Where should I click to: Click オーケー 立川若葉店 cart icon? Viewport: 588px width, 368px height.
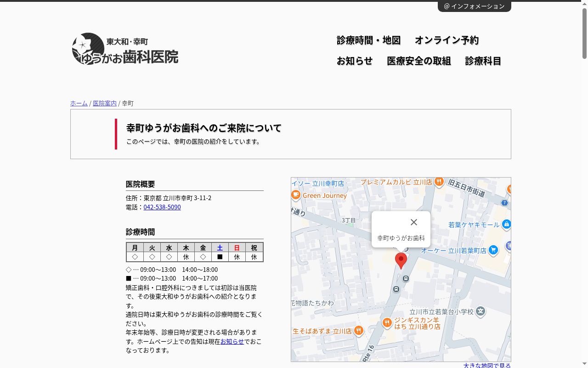(493, 250)
